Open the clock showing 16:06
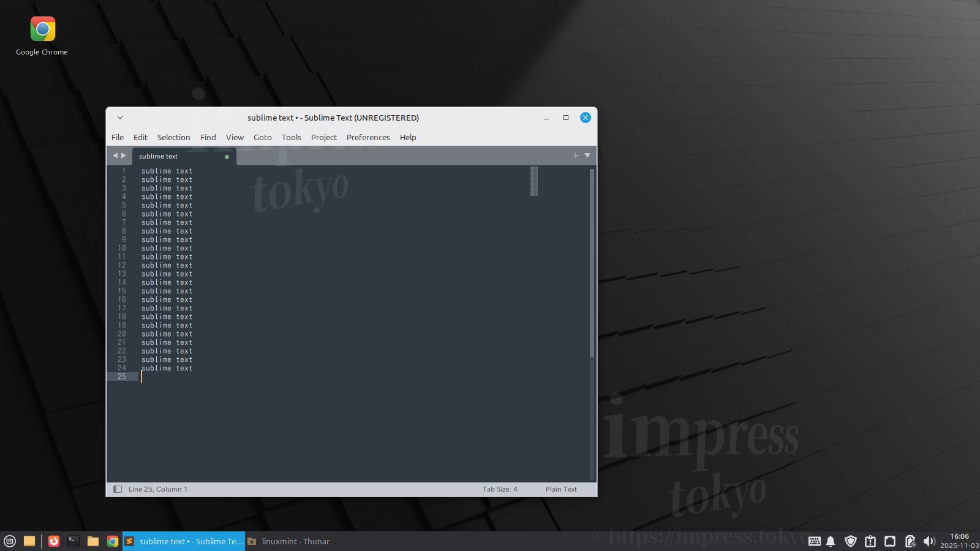This screenshot has height=551, width=980. (959, 541)
